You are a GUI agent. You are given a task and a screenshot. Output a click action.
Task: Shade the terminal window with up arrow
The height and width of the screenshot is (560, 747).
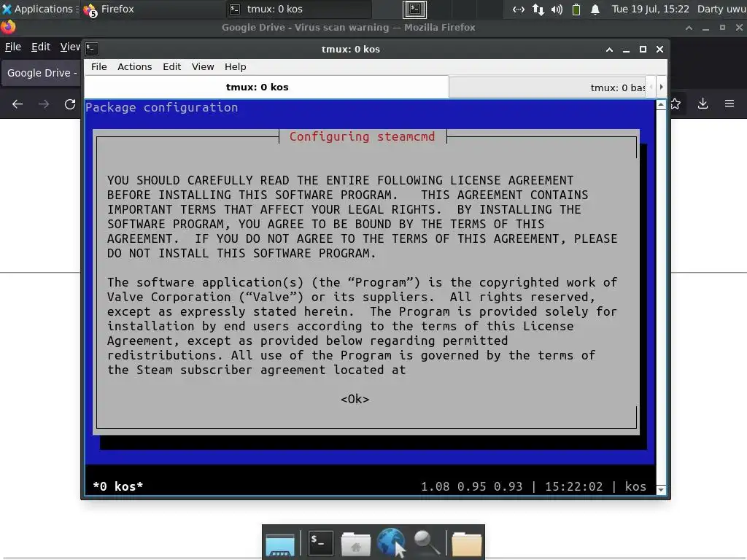click(x=609, y=50)
